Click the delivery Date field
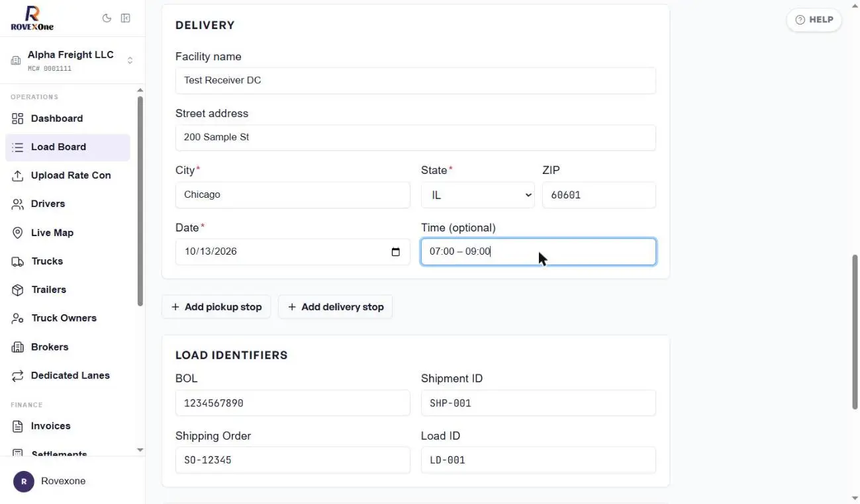 [293, 252]
